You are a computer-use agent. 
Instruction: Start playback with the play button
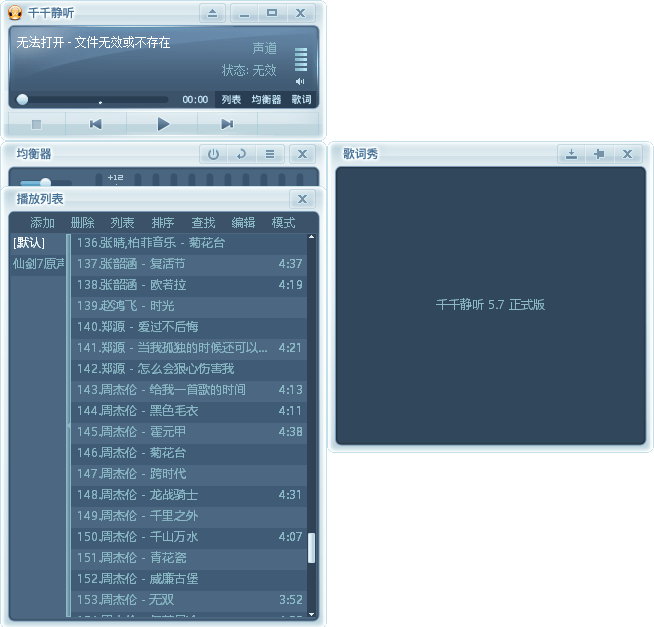click(x=162, y=124)
